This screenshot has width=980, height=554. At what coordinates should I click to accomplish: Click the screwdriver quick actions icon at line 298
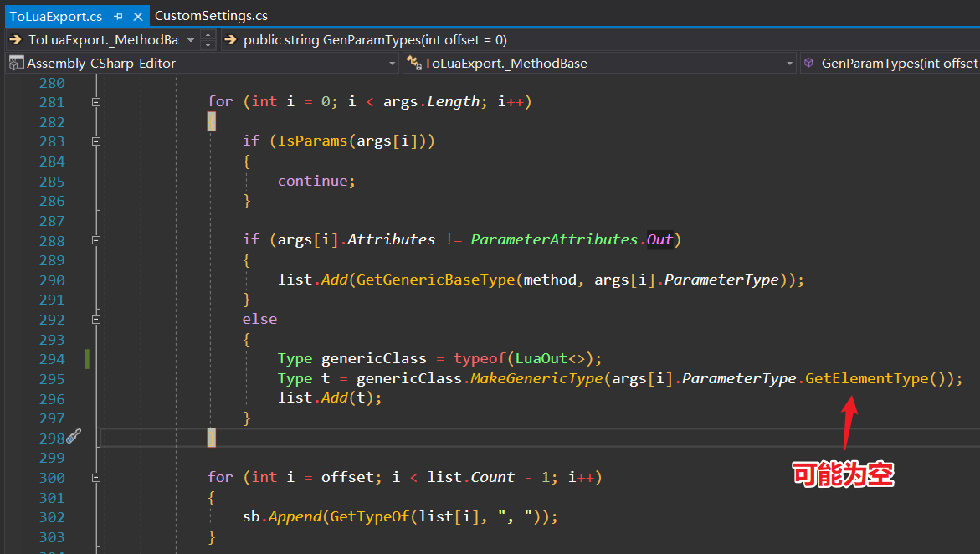(74, 436)
